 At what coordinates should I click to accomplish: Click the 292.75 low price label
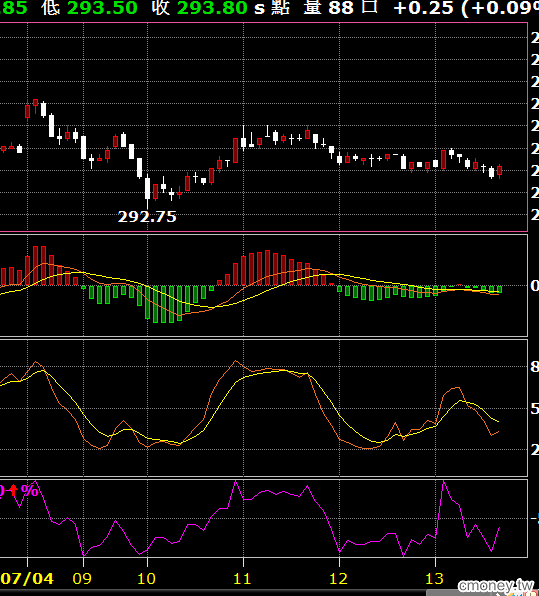(x=147, y=217)
